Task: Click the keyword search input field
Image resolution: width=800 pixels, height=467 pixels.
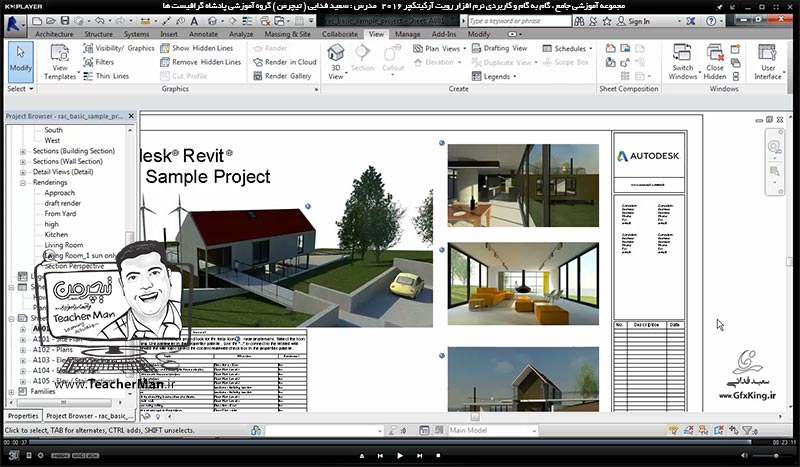Action: click(519, 21)
